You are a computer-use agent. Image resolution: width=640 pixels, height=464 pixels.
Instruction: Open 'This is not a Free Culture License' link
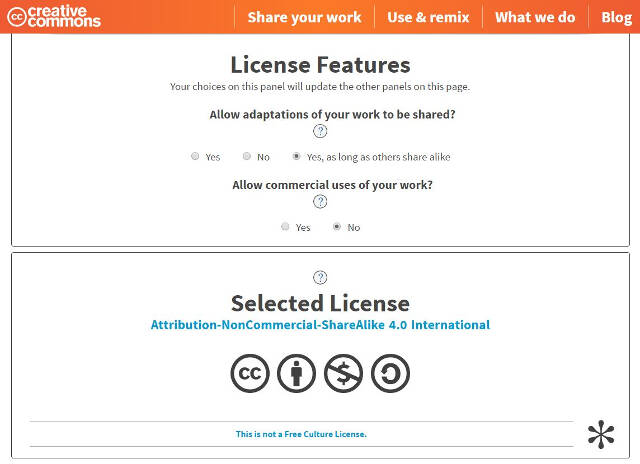click(301, 434)
